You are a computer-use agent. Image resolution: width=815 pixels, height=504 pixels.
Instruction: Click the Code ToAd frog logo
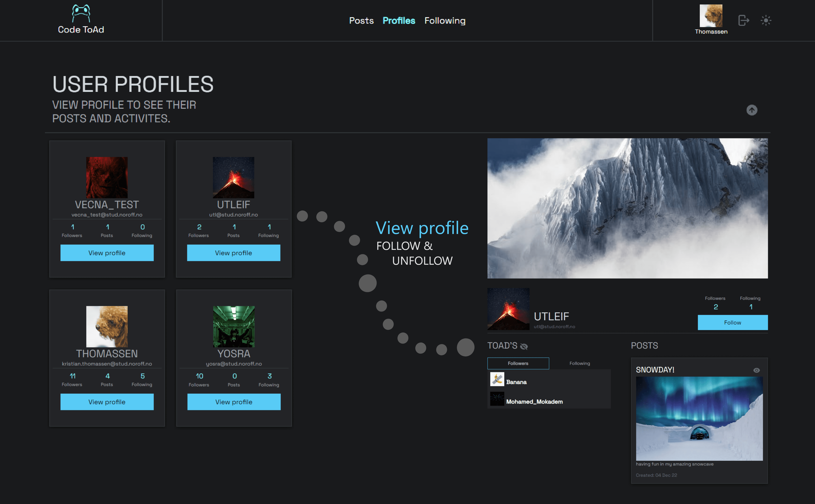coord(81,13)
